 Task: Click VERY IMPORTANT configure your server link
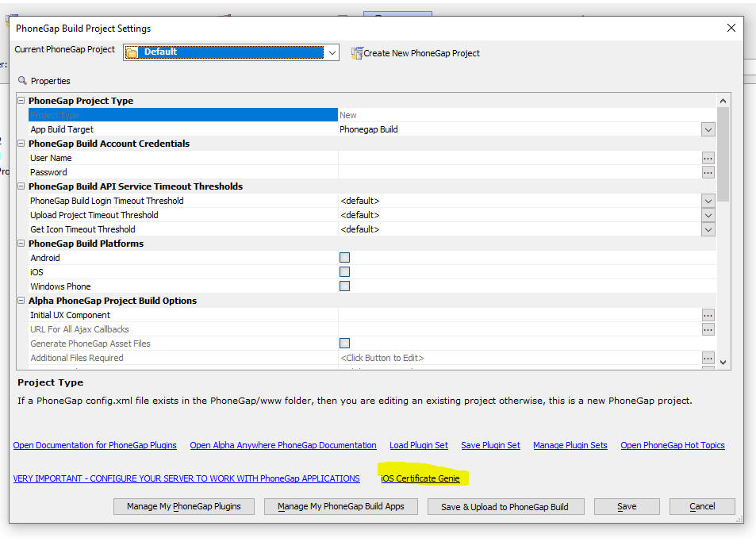[186, 478]
